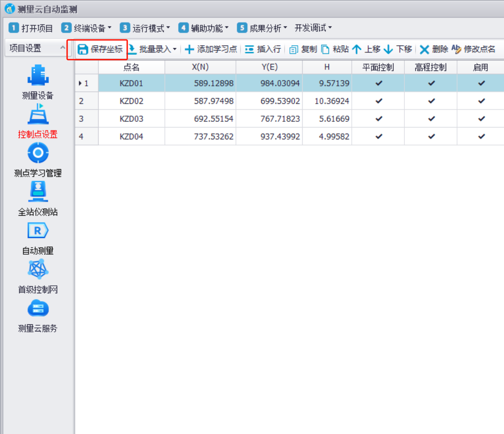This screenshot has height=434, width=504.
Task: Collapse the 项目设置 panel header
Action: 62,48
